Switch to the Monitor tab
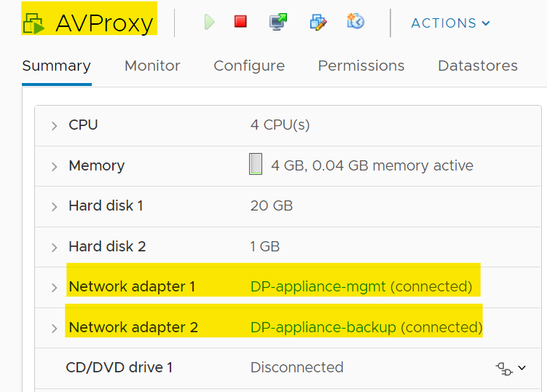 (152, 66)
